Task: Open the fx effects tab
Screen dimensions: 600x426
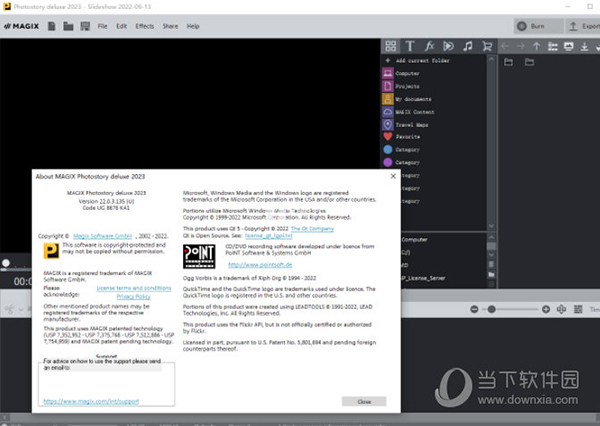Action: [429, 46]
